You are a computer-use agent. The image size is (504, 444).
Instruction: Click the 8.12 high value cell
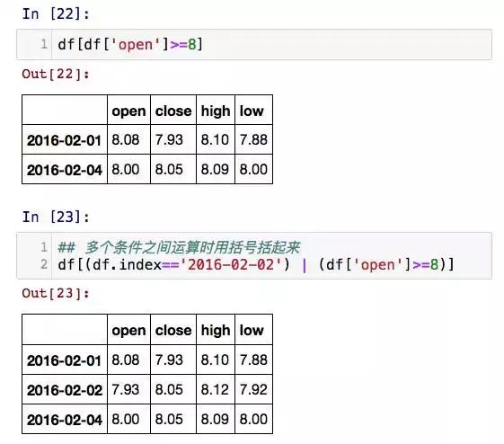216,389
